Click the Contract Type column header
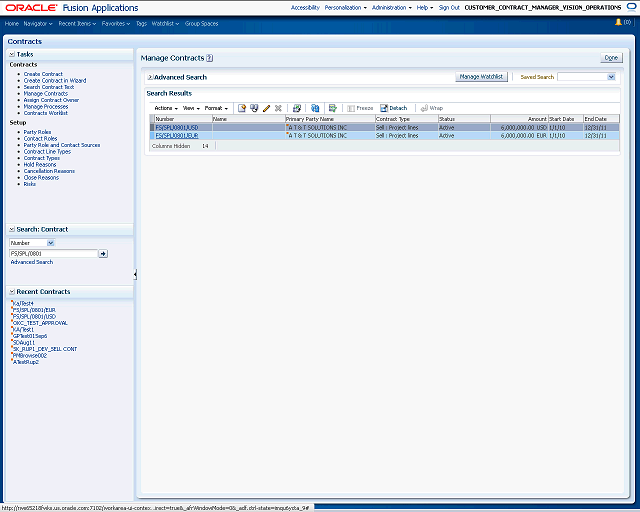Screen dimensions: 640x512 click(406, 119)
